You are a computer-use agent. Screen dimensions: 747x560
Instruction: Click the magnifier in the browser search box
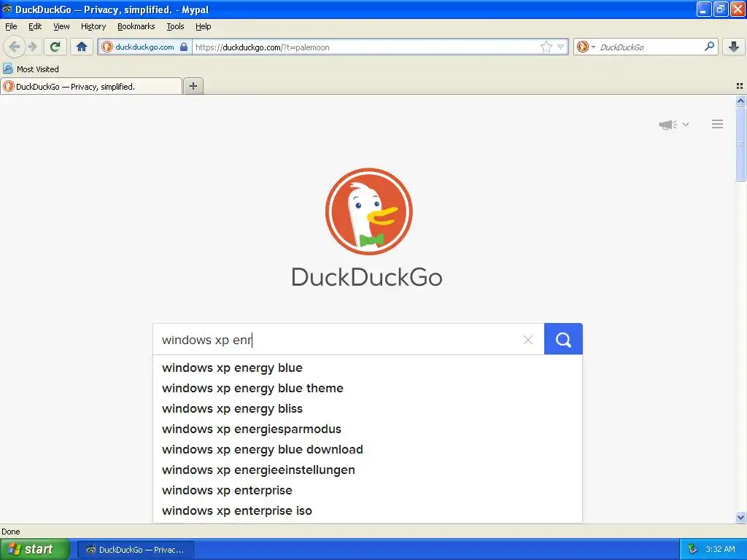pyautogui.click(x=709, y=47)
